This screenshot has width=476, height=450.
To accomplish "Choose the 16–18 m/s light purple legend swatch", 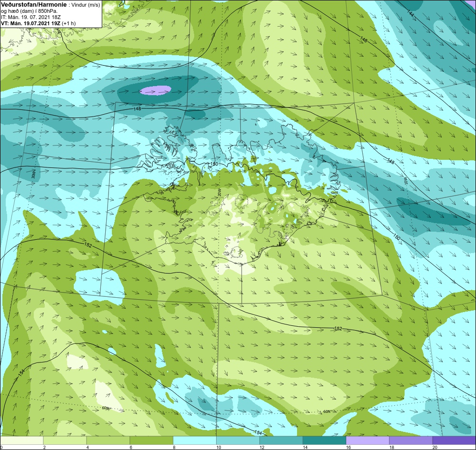I will click(367, 440).
